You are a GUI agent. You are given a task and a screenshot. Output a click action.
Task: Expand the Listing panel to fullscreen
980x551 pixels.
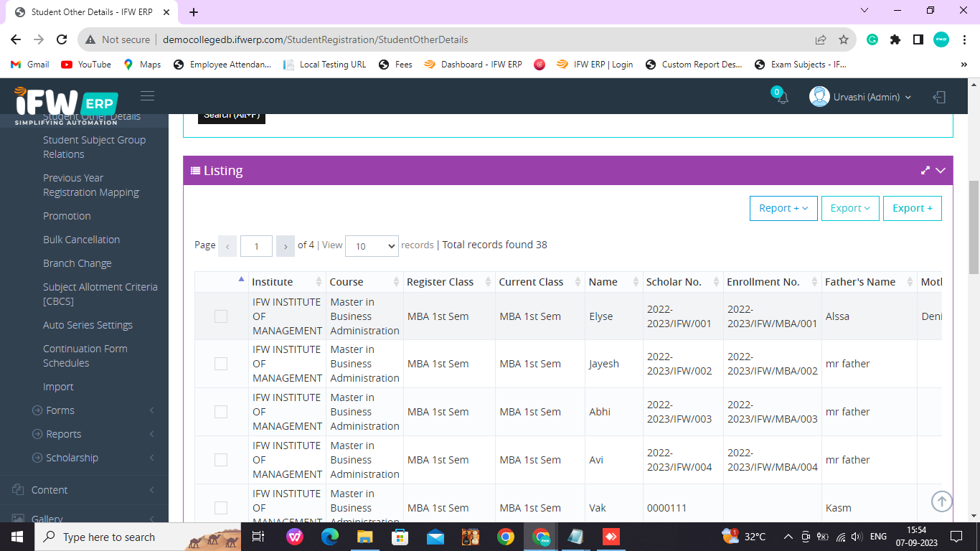(x=925, y=171)
